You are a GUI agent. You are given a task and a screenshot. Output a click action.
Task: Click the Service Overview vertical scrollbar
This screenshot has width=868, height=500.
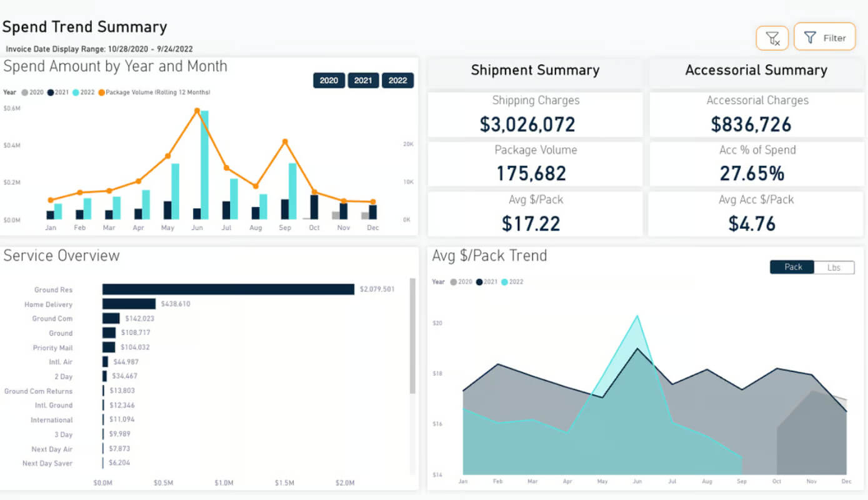412,336
